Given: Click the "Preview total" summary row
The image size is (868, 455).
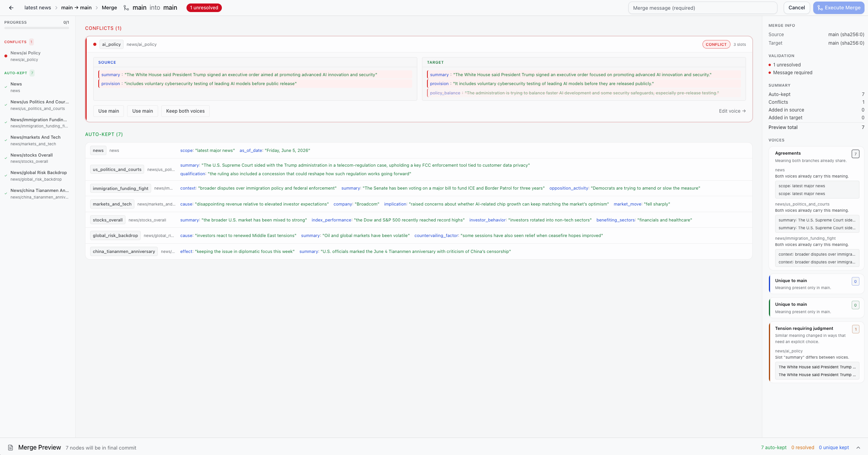Looking at the screenshot, I should 816,127.
